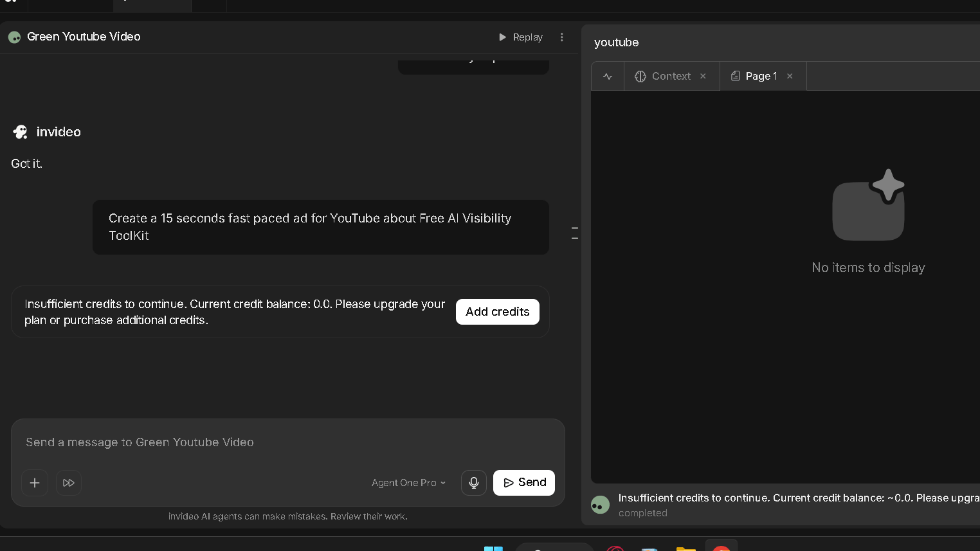Image resolution: width=980 pixels, height=551 pixels.
Task: Click the invideo ghost logo icon
Action: (21, 132)
